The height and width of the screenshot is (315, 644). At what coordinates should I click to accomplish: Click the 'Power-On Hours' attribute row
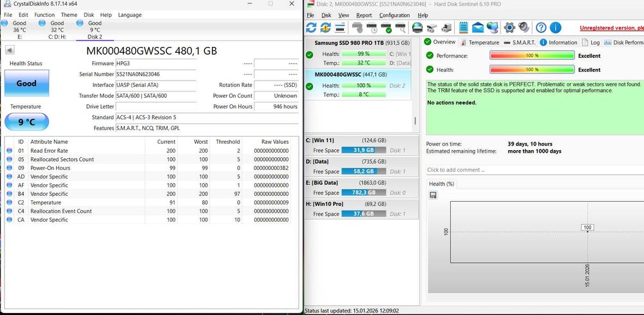point(148,168)
